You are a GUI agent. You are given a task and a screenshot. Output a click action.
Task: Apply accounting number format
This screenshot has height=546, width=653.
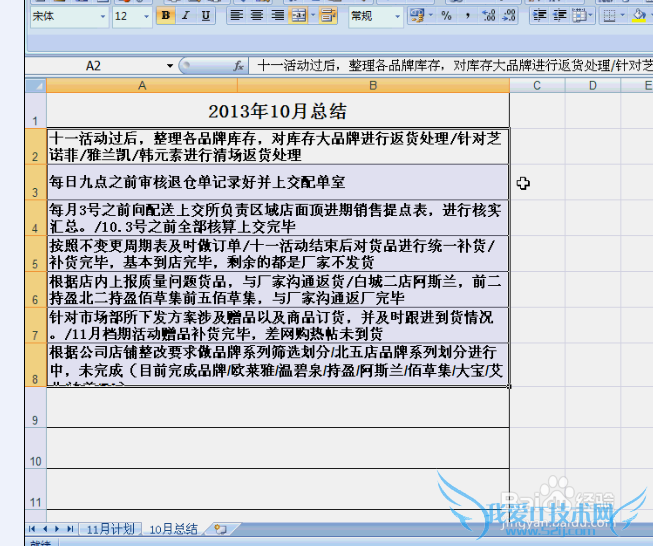416,16
